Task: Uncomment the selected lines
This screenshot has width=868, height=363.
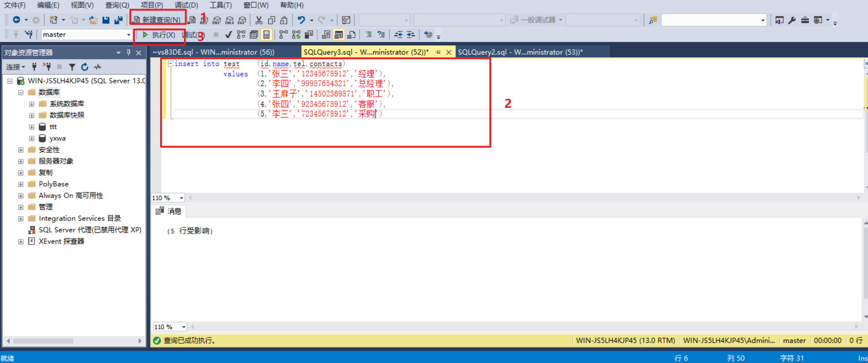Action: click(x=381, y=35)
